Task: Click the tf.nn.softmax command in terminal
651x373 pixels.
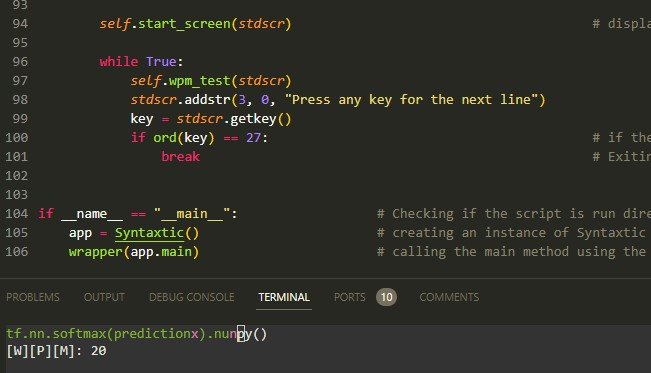Action: (136, 334)
